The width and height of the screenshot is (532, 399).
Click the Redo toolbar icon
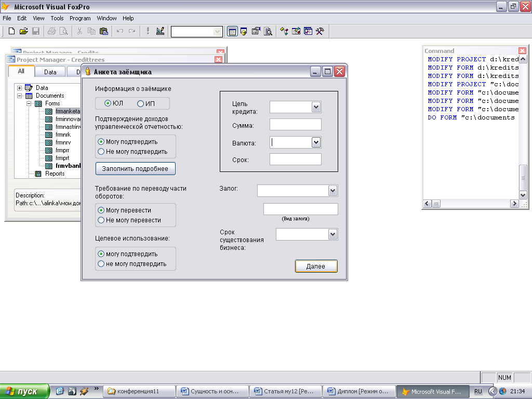click(132, 31)
